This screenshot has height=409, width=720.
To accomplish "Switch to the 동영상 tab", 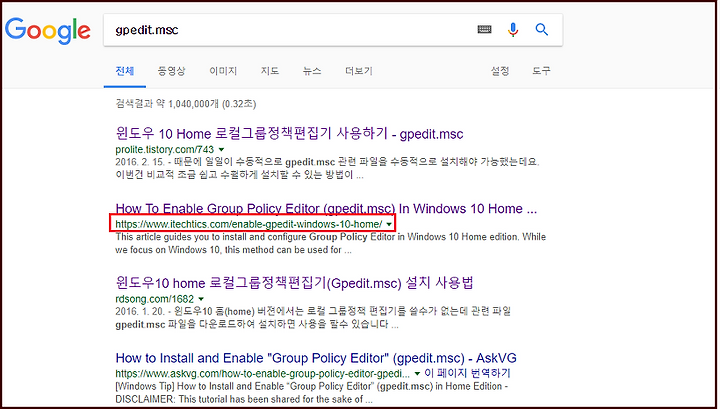I will click(x=171, y=71).
